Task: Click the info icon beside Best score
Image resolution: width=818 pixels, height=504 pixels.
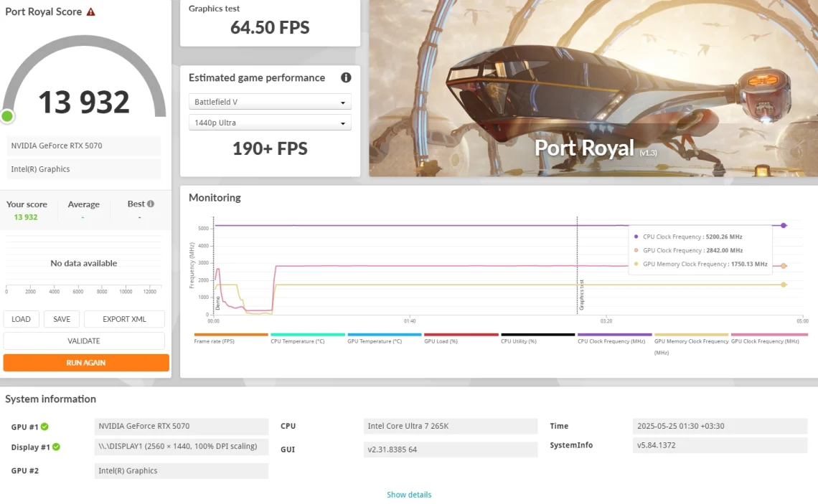Action: pyautogui.click(x=151, y=204)
